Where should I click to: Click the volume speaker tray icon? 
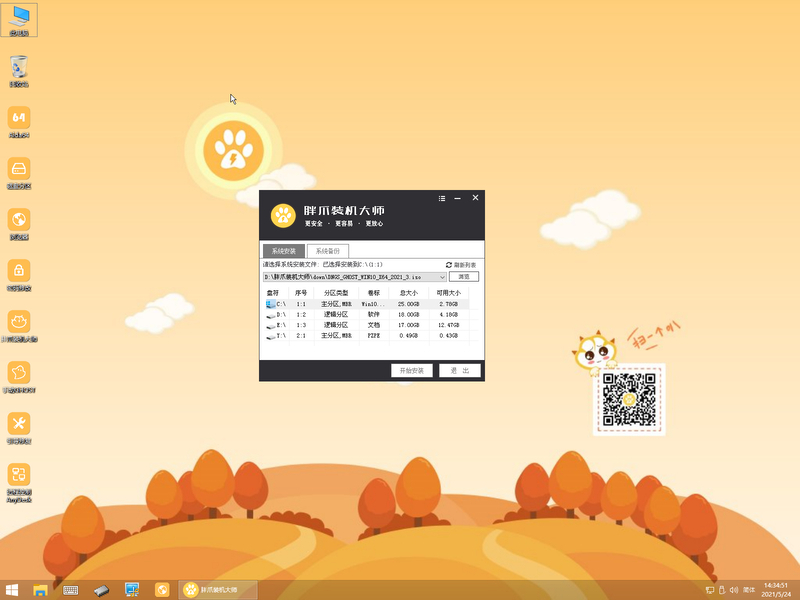pyautogui.click(x=734, y=590)
